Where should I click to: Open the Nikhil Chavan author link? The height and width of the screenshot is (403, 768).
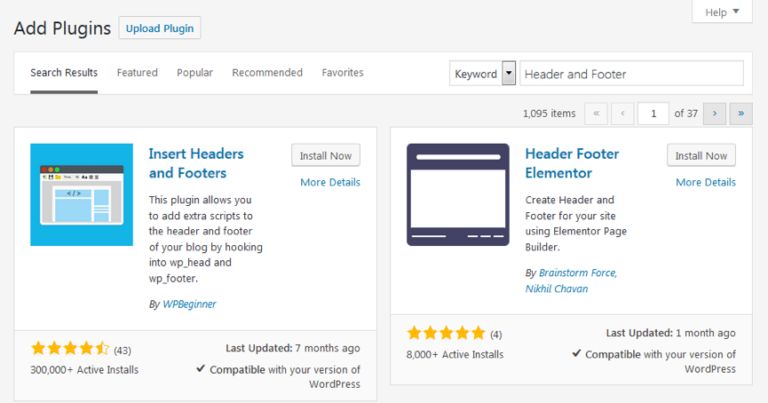(x=556, y=288)
